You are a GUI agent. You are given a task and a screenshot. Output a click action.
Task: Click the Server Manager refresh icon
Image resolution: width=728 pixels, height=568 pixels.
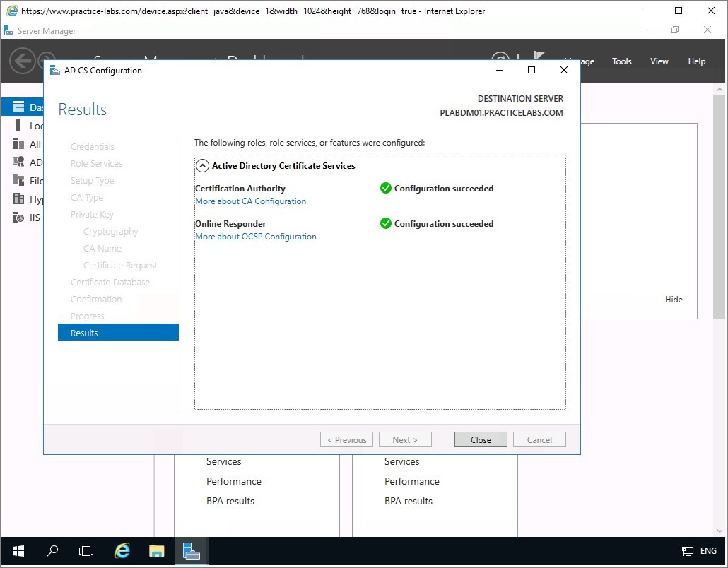(500, 57)
